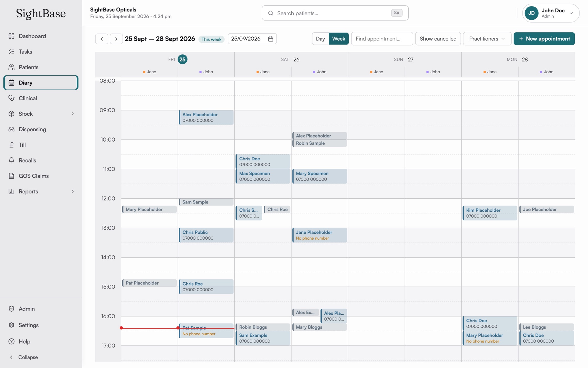Select the SAT 26 day header
Screen dimensions: 588x368
[290, 59]
